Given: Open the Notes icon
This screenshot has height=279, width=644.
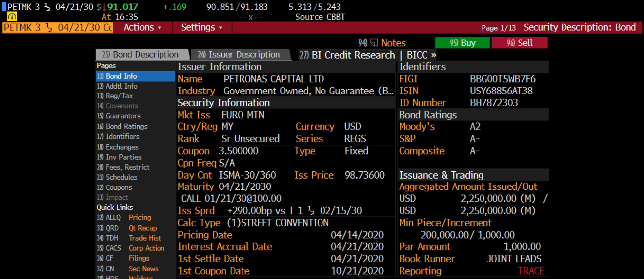Looking at the screenshot, I should pos(374,43).
